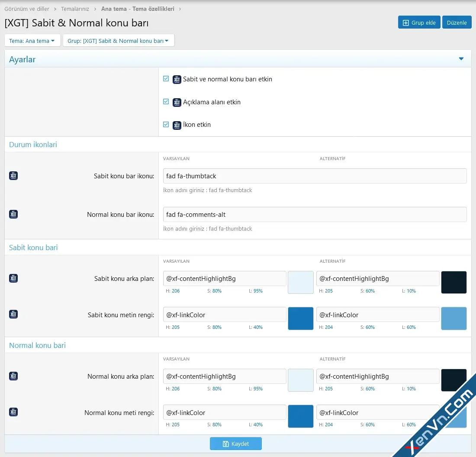Collapse the Ayarlar section arrow
This screenshot has height=457, width=476.
point(461,59)
